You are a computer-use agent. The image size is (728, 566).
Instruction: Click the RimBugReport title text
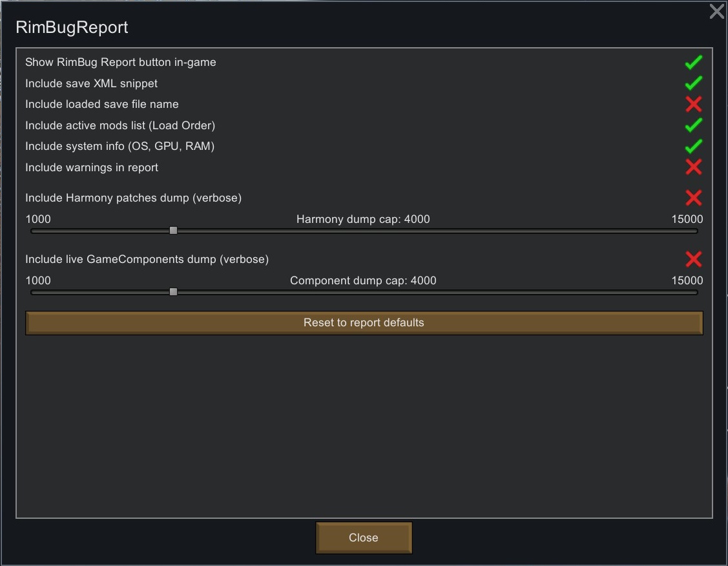pyautogui.click(x=72, y=27)
